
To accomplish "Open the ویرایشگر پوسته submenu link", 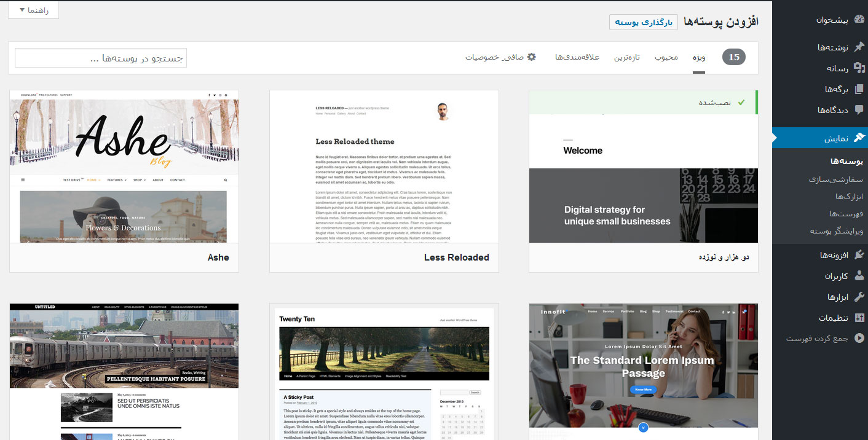I will pos(837,231).
